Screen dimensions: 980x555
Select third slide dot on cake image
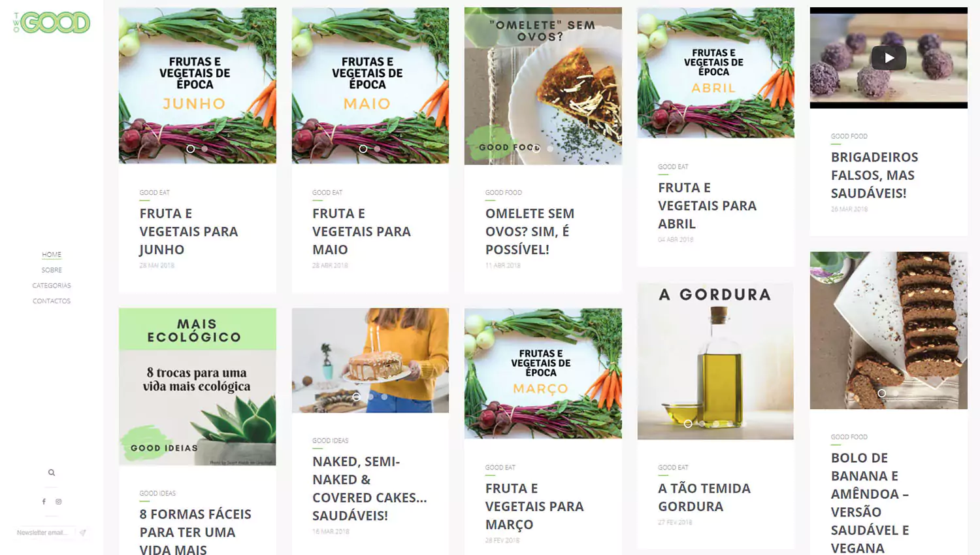pyautogui.click(x=384, y=397)
